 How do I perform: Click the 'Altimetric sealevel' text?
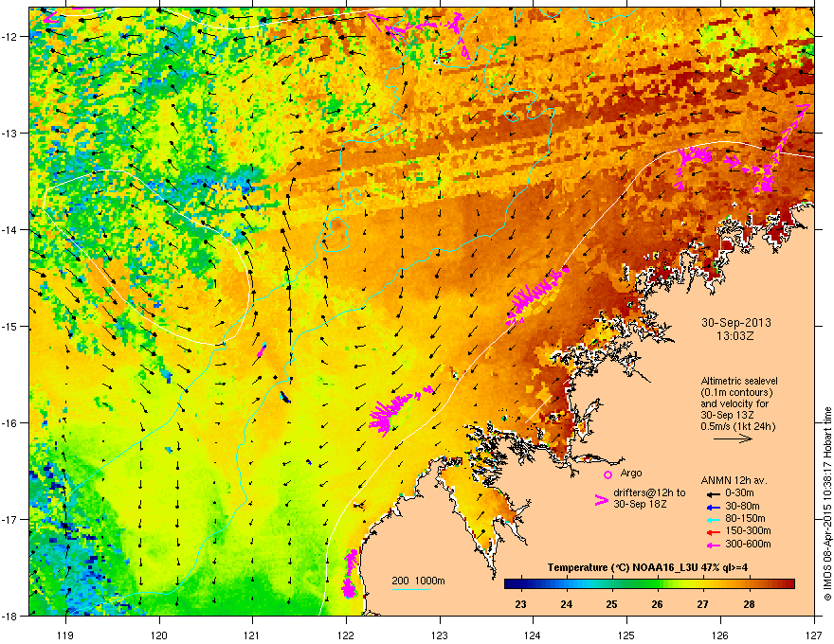pyautogui.click(x=739, y=381)
